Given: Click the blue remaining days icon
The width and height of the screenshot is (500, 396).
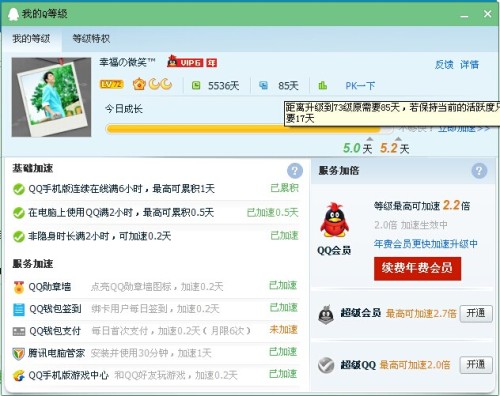Looking at the screenshot, I should click(263, 86).
